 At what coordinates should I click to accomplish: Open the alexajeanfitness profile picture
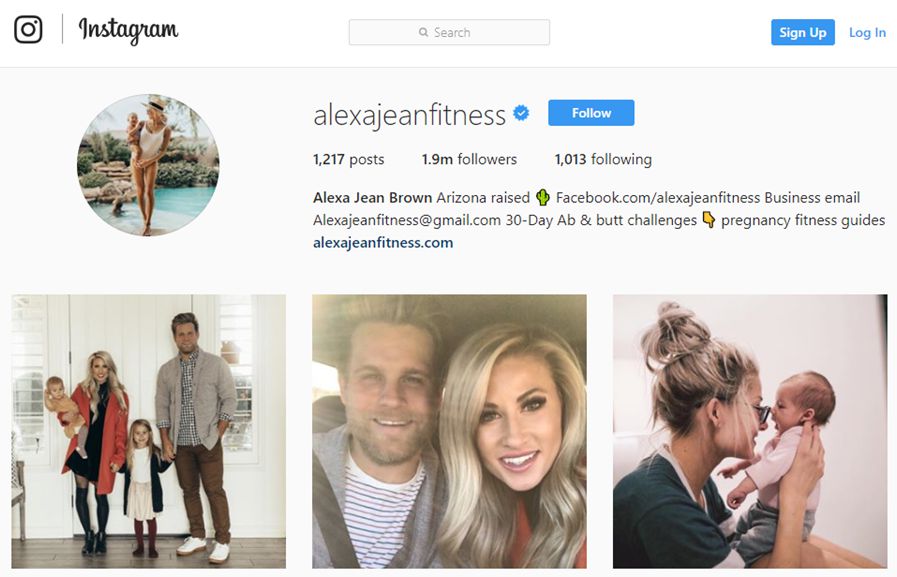[x=148, y=165]
